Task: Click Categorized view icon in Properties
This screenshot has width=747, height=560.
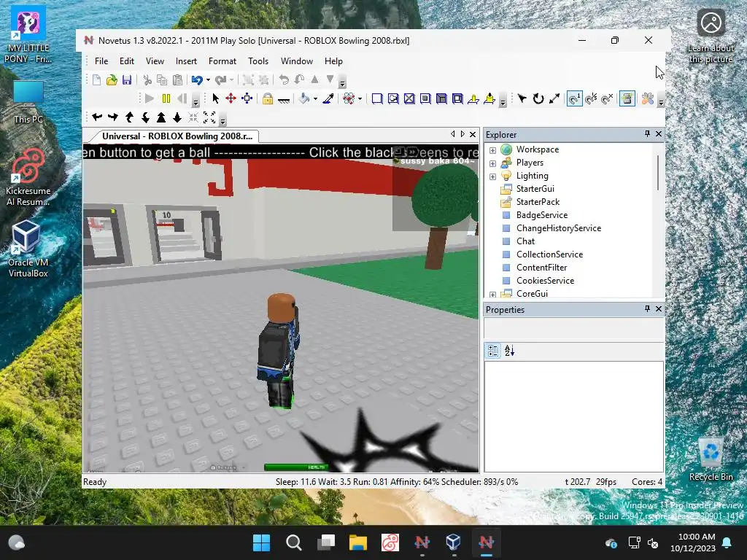Action: pos(493,351)
